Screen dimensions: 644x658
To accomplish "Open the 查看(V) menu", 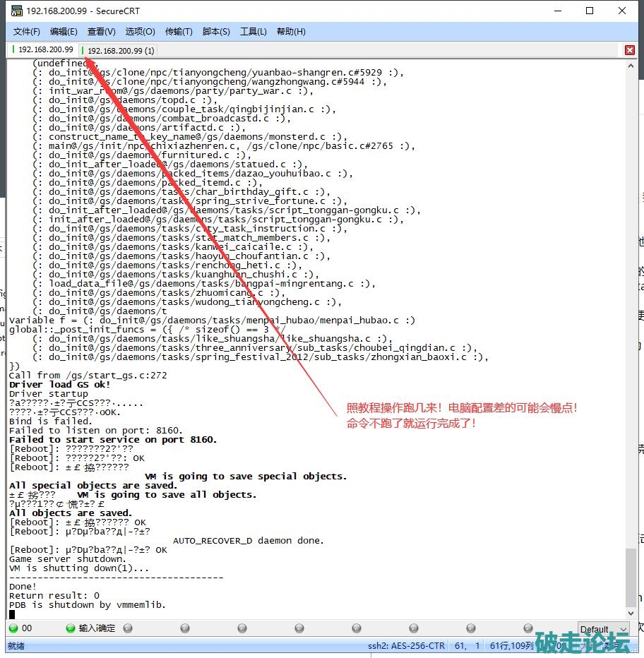I will point(101,31).
